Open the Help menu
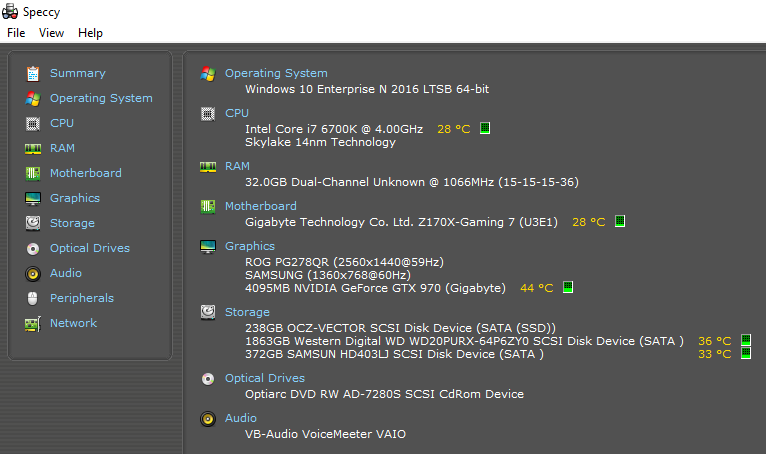The image size is (766, 454). [90, 33]
